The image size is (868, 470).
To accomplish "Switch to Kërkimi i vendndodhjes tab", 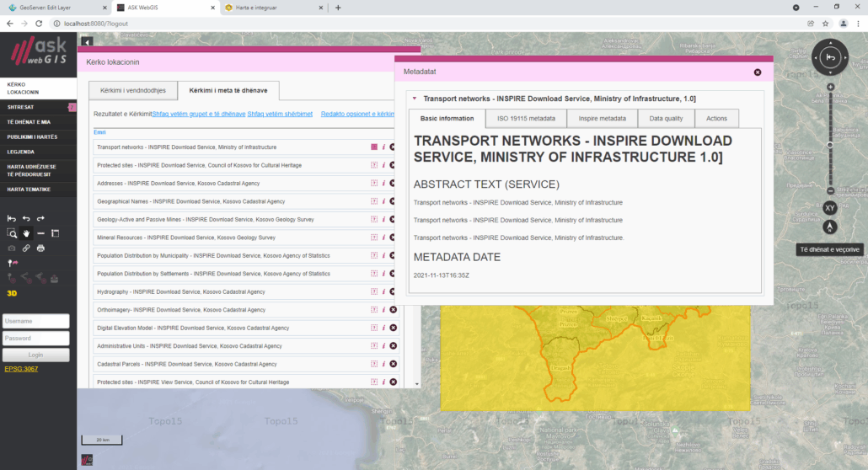I will 133,90.
